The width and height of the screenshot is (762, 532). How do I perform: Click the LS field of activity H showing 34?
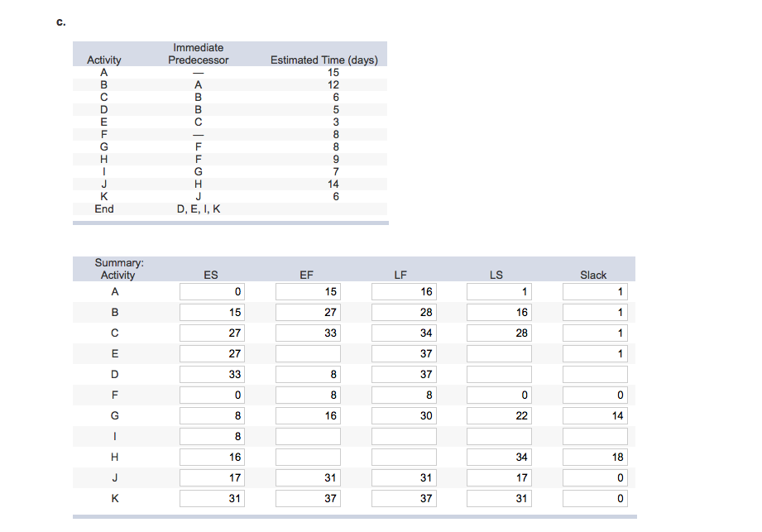point(499,457)
